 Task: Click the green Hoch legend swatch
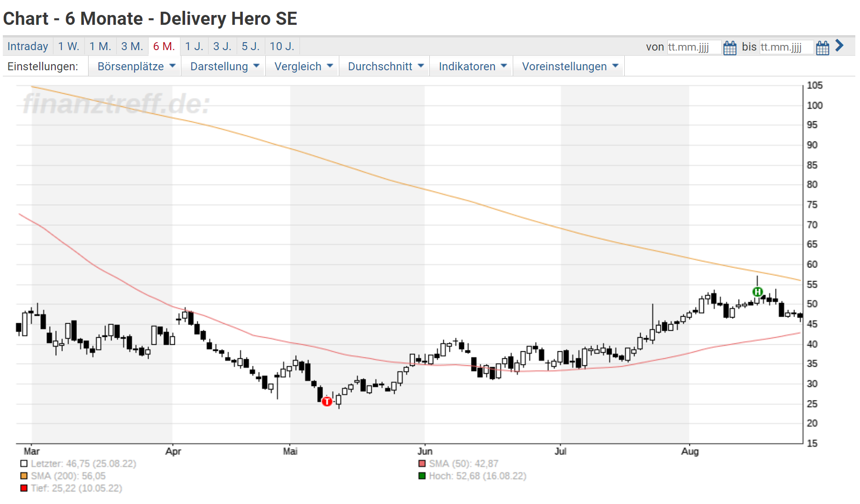(x=422, y=476)
